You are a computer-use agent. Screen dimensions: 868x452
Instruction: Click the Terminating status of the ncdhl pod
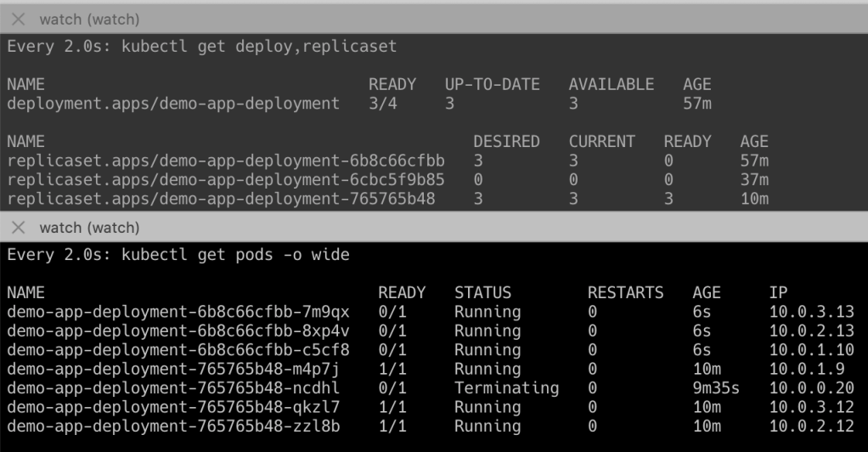pyautogui.click(x=506, y=388)
